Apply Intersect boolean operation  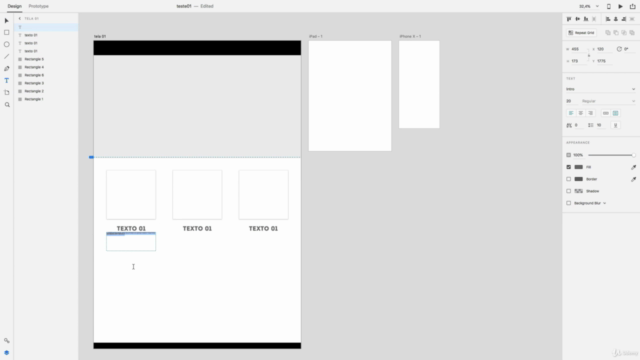click(624, 33)
